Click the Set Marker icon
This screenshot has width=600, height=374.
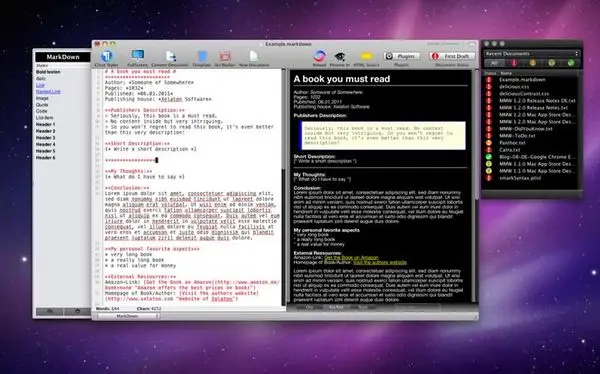tap(225, 56)
